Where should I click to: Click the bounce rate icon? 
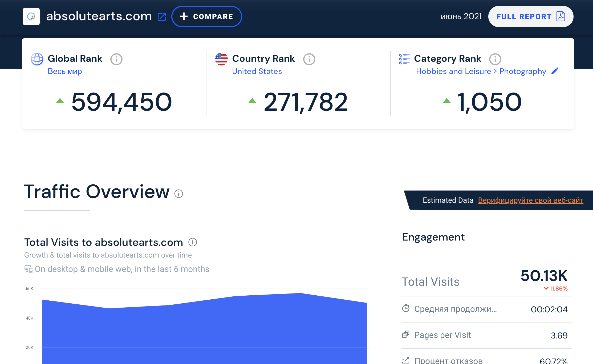click(406, 360)
